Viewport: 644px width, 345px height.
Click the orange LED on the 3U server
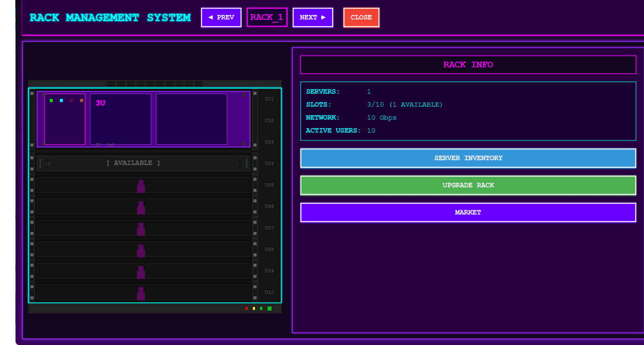(x=81, y=101)
